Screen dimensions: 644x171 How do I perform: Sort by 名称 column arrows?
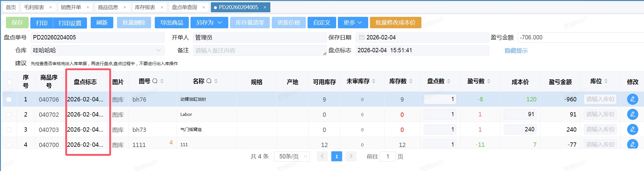pos(216,81)
